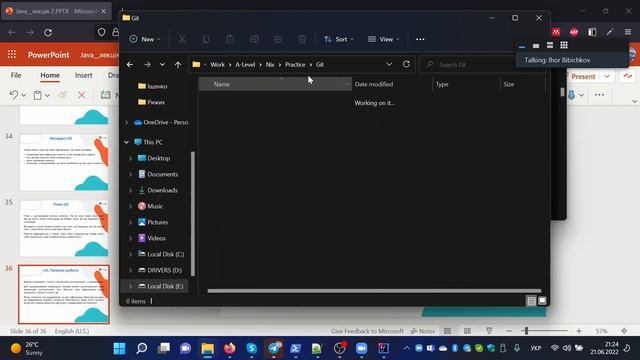Select slide 34 thumbnail in PowerPoint
This screenshot has width=640, height=360.
tap(64, 162)
